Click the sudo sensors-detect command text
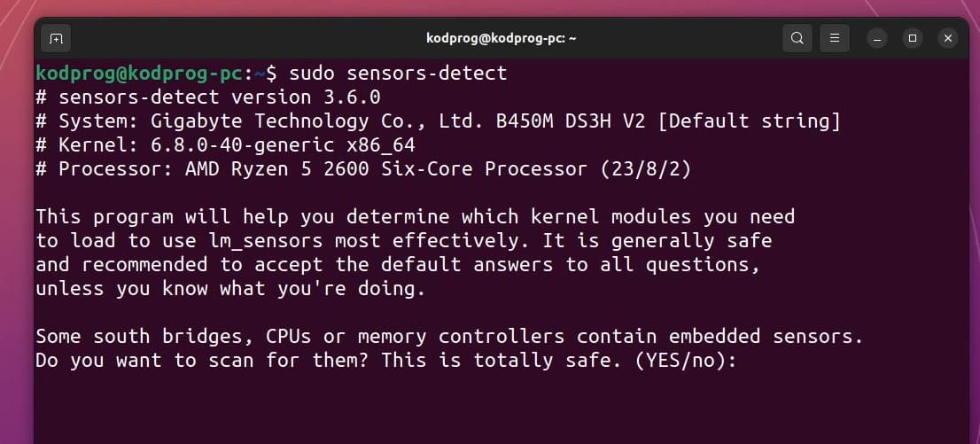Image resolution: width=980 pixels, height=444 pixels. [x=398, y=74]
